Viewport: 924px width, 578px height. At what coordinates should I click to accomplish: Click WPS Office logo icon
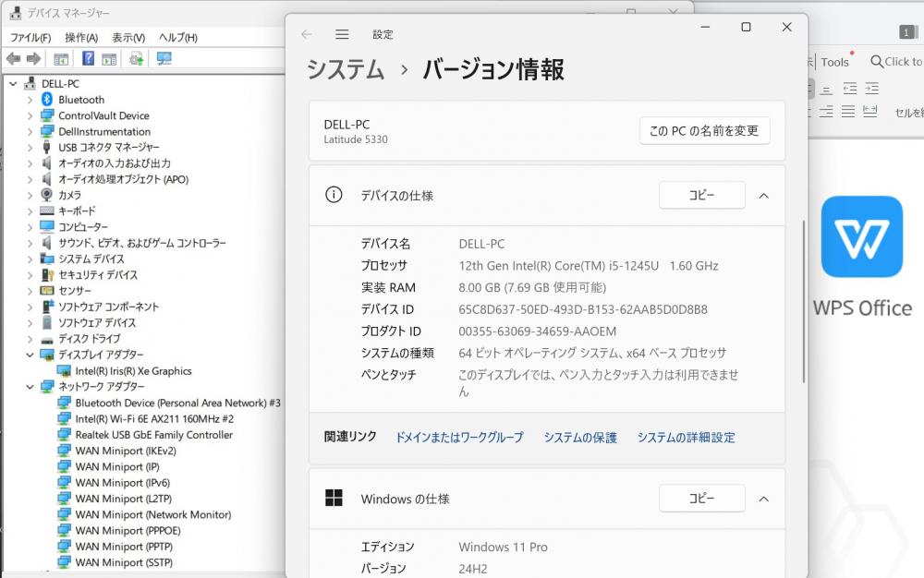[861, 236]
